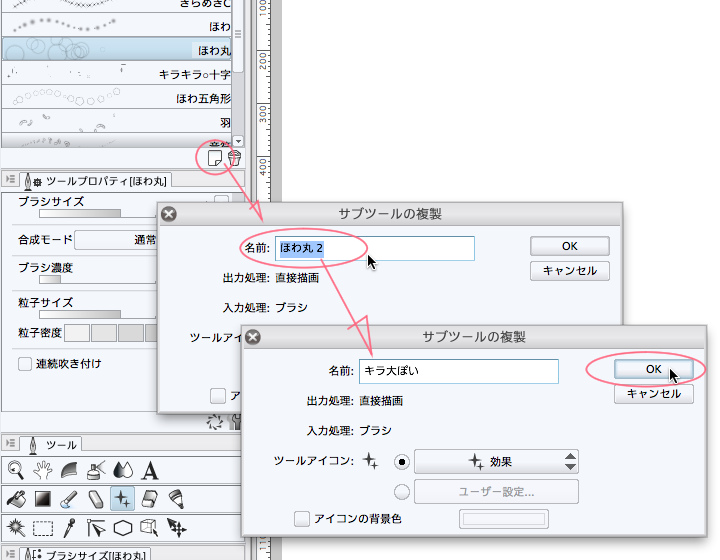Open the 合成モード blend mode dropdown
Screen dimensions: 720x560
[x=116, y=240]
